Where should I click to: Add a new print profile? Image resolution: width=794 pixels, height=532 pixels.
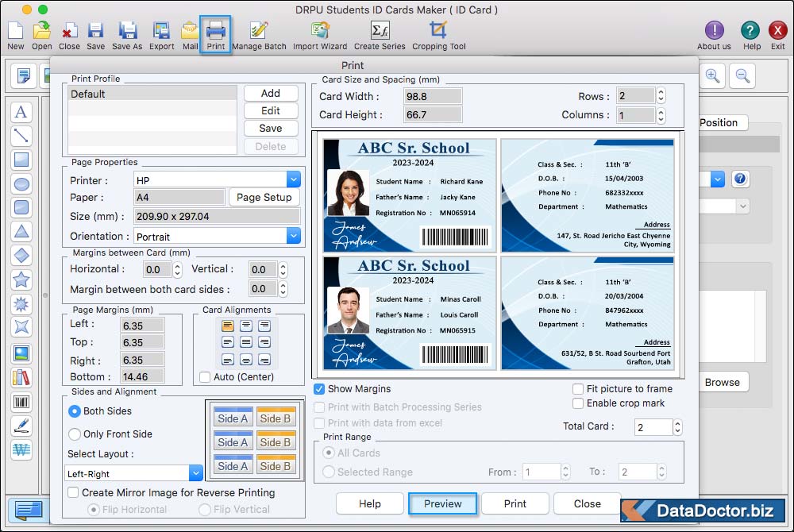click(271, 93)
